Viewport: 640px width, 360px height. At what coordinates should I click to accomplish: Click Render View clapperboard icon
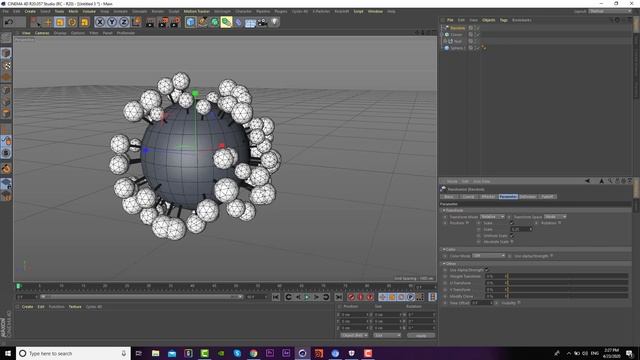point(150,22)
